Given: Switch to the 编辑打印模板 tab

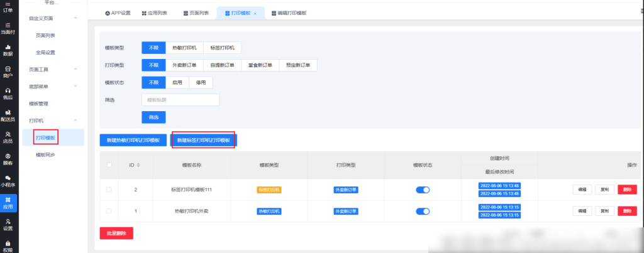Looking at the screenshot, I should coord(288,13).
